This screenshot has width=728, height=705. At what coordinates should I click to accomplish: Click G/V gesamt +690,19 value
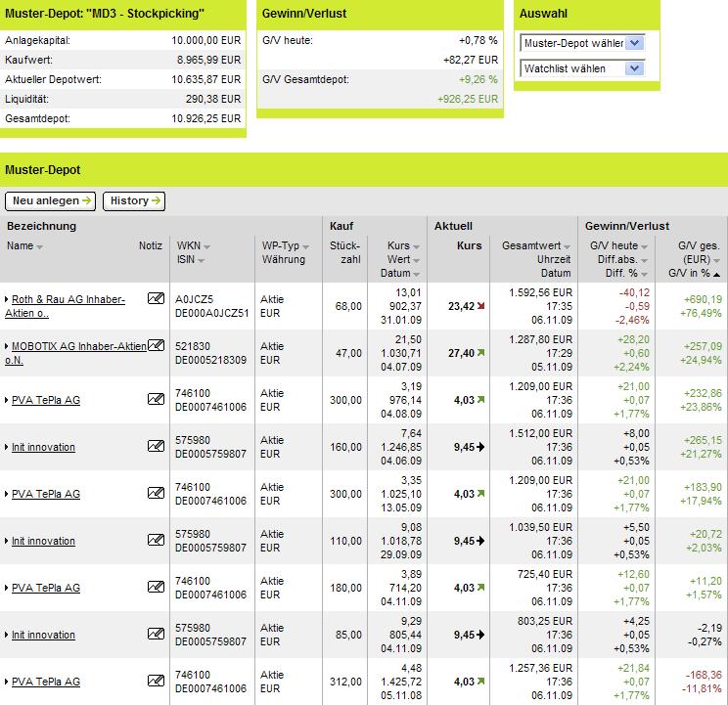click(703, 299)
